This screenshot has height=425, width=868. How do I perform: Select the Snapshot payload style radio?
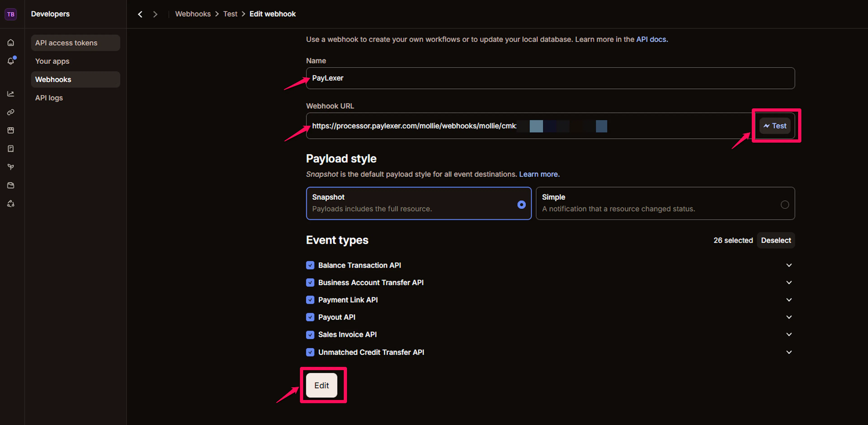pyautogui.click(x=521, y=205)
